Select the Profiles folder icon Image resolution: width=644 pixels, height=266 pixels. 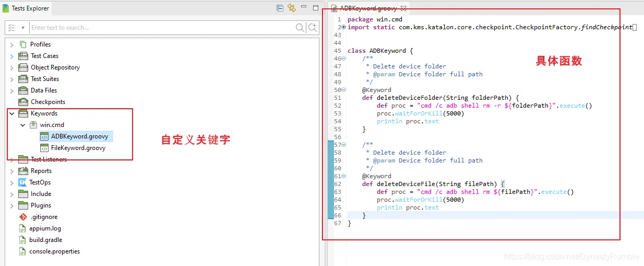pos(23,44)
